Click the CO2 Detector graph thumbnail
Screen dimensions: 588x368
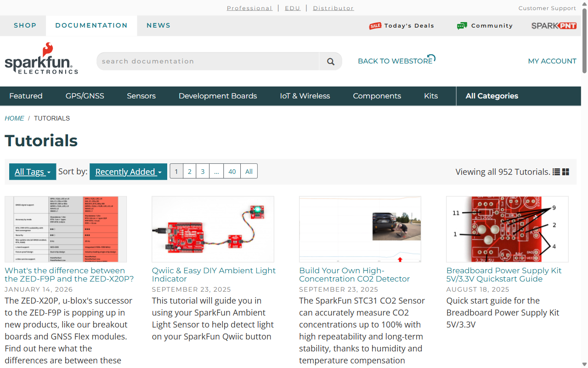[x=360, y=229]
